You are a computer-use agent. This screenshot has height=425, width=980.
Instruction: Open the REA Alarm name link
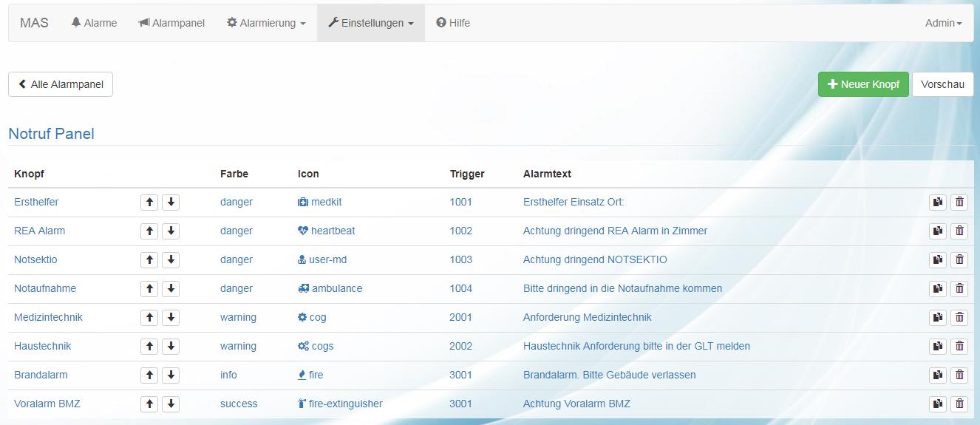pos(40,231)
